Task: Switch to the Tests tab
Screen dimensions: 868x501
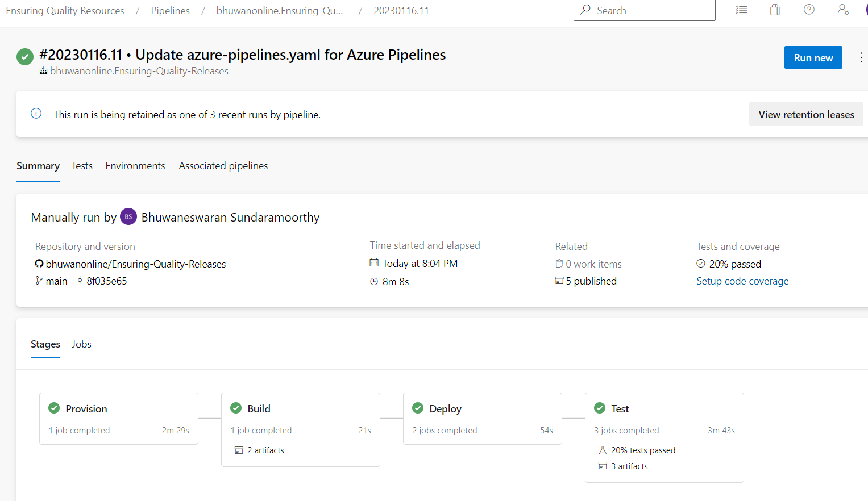Action: tap(82, 165)
